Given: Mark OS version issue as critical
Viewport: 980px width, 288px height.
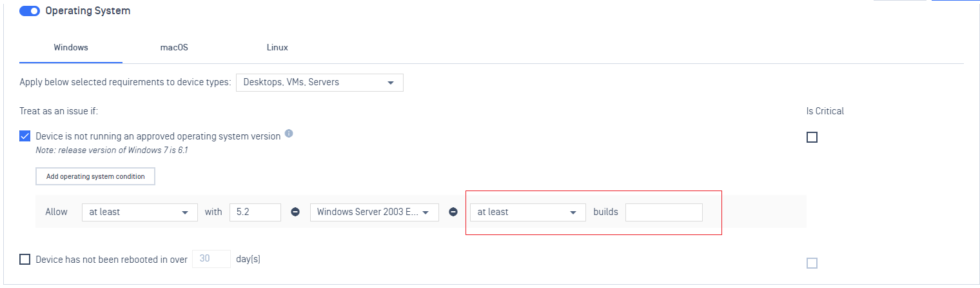Looking at the screenshot, I should coord(812,138).
